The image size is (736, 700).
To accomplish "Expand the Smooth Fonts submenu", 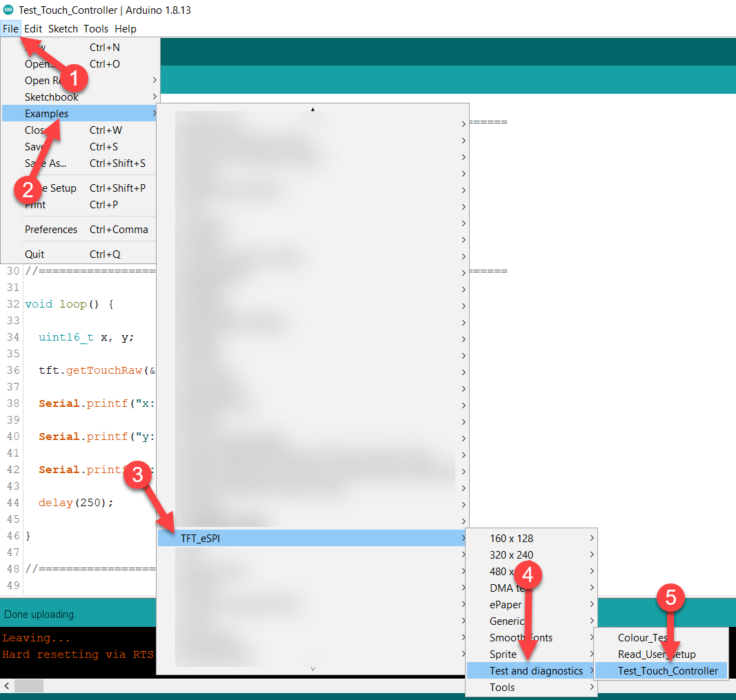I will point(532,638).
